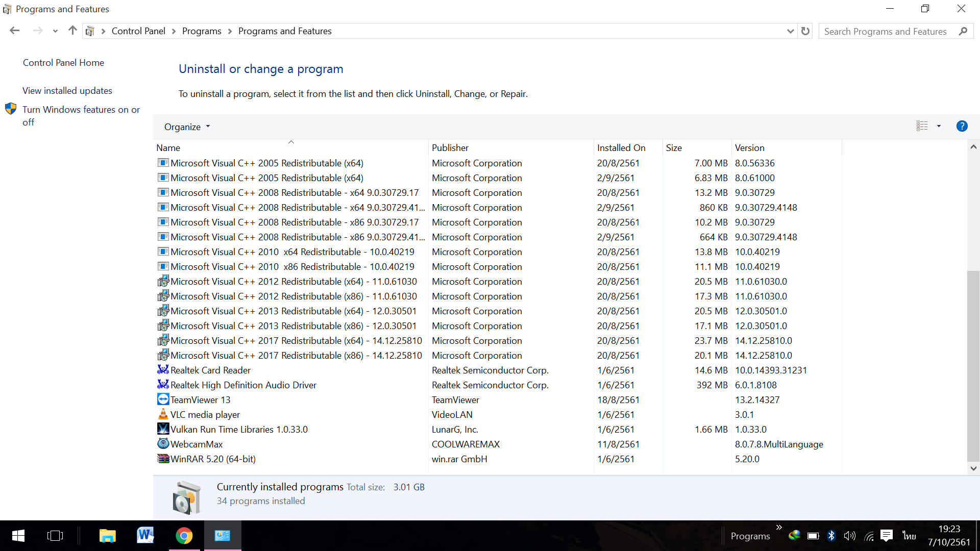Open Google Chrome from the taskbar

pyautogui.click(x=184, y=535)
